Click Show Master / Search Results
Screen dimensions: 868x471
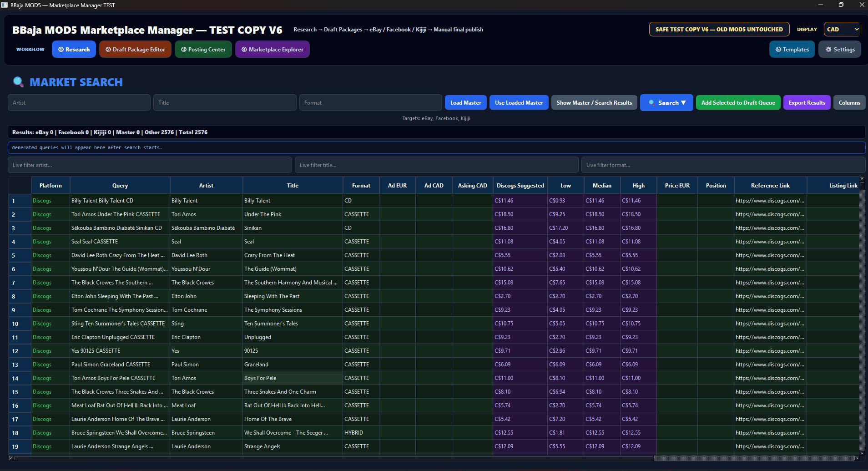coord(594,102)
